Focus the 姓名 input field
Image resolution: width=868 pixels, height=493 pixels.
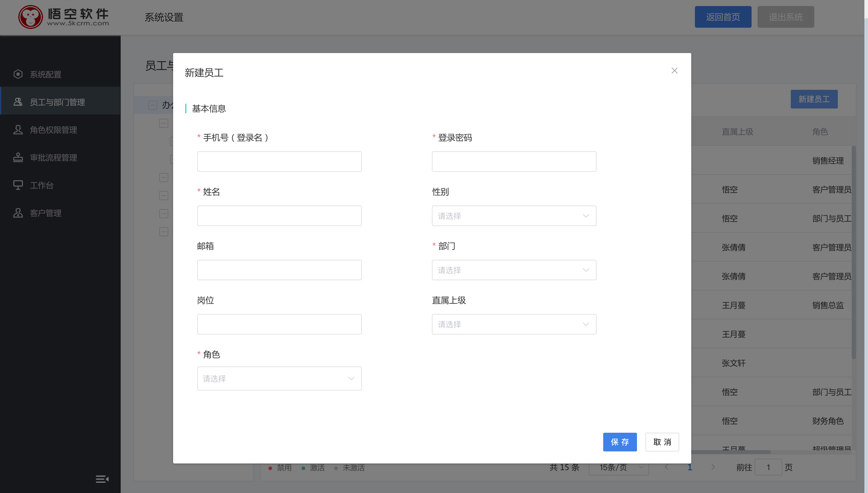[279, 216]
